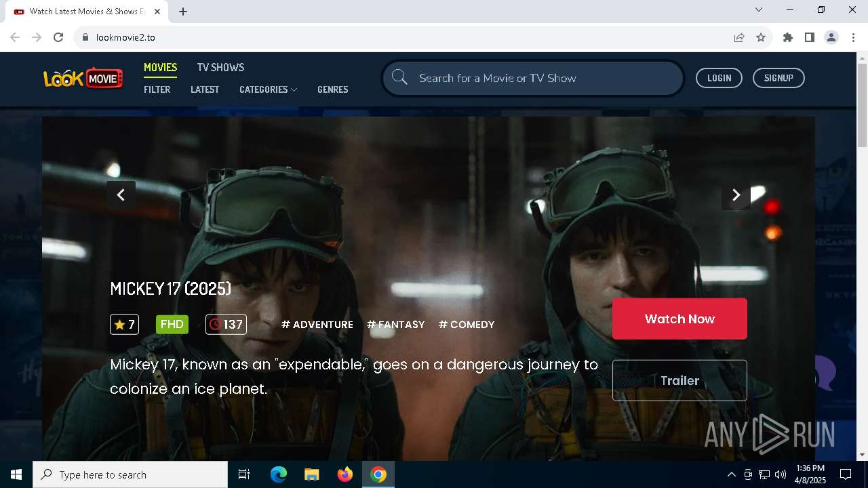This screenshot has width=868, height=488.
Task: Close the LookMovie tab
Action: click(157, 12)
